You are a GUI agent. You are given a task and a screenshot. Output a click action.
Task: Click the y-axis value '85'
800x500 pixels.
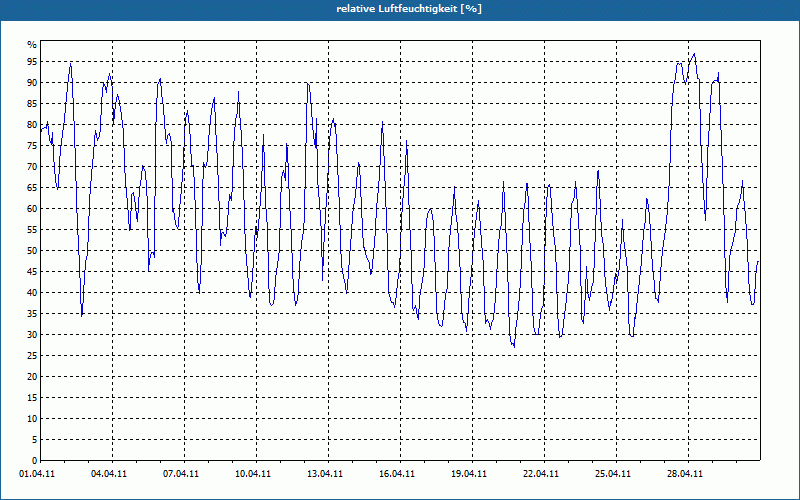[x=32, y=104]
